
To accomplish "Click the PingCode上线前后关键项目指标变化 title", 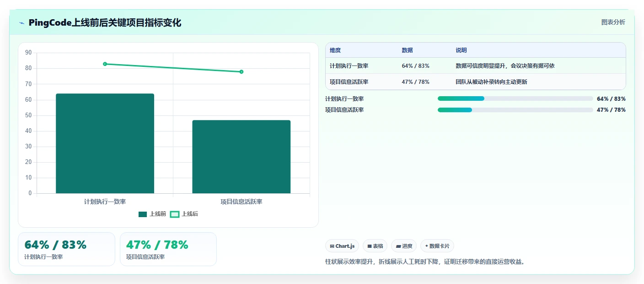I will click(105, 22).
